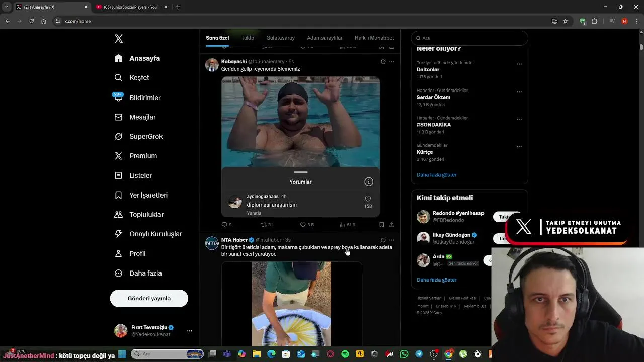
Task: Click the Gönderi yayınla button
Action: click(149, 298)
